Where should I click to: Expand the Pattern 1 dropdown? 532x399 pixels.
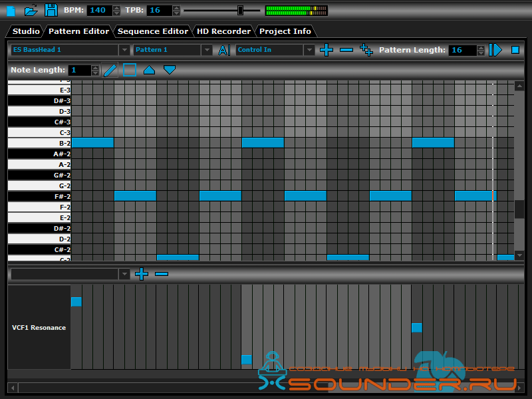pos(207,50)
